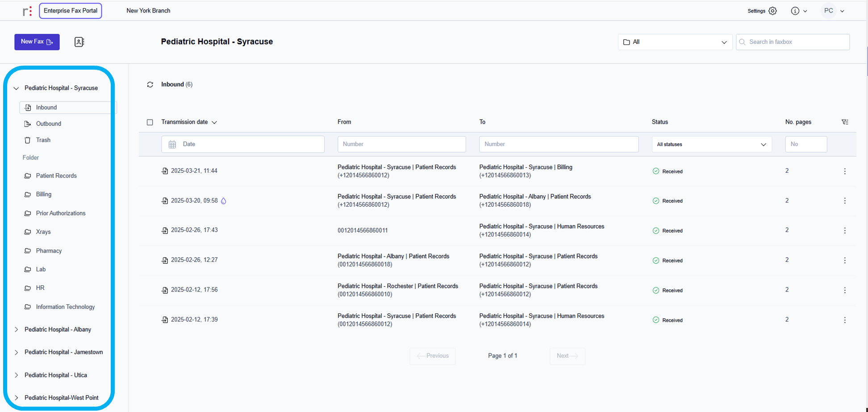This screenshot has width=868, height=412.
Task: Click the Inbound refresh icon
Action: (150, 85)
